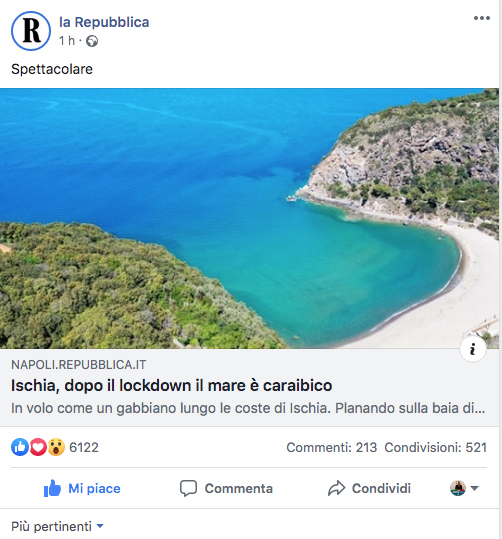Viewport: 502px width, 539px height.
Task: Open the profile avatar identity selector dropdown
Action: pos(464,488)
